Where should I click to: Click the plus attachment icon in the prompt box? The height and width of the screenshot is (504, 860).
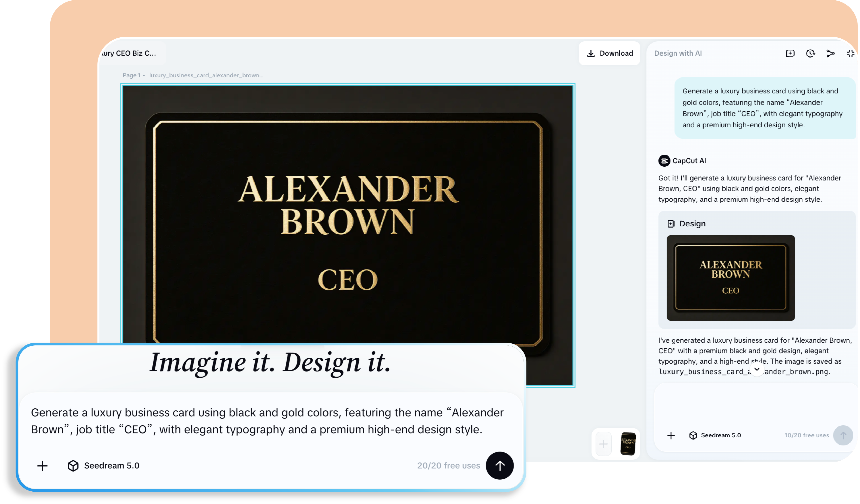pyautogui.click(x=42, y=465)
